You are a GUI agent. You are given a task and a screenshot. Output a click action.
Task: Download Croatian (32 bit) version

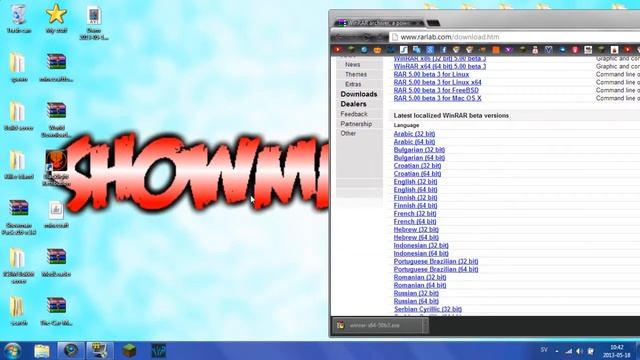(417, 166)
